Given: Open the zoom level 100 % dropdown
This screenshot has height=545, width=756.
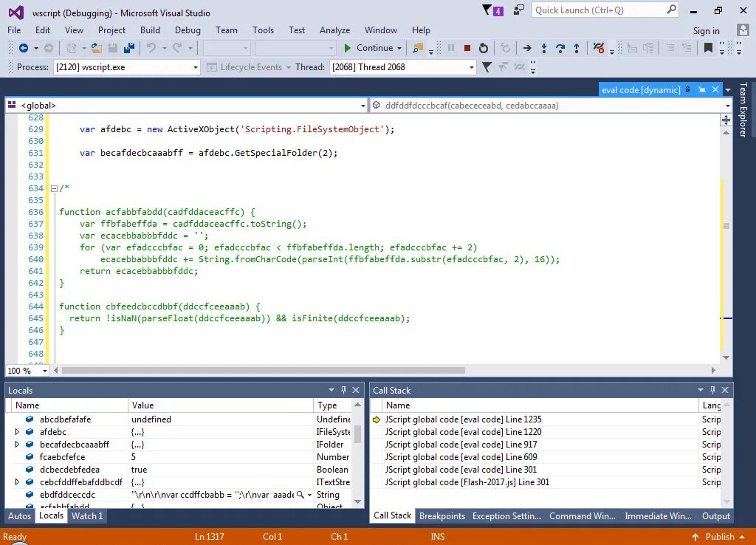Looking at the screenshot, I should coord(45,371).
